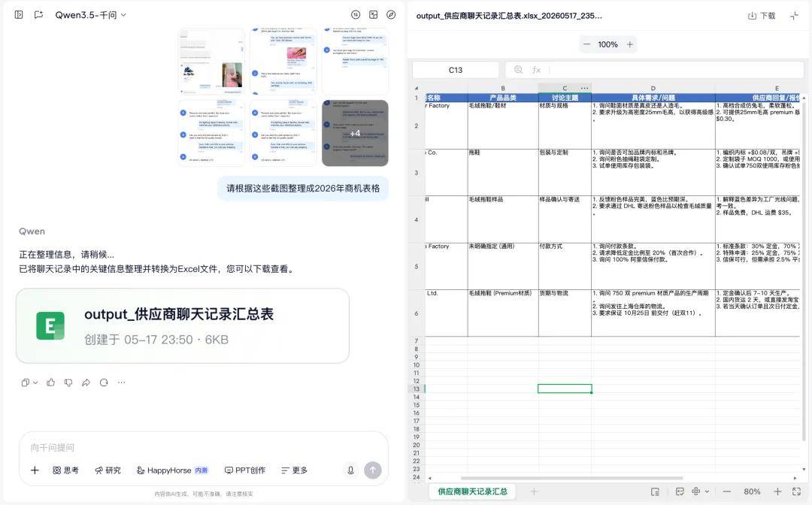
Task: Switch to the 供应商聊天记录汇总 sheet tab
Action: pos(472,491)
